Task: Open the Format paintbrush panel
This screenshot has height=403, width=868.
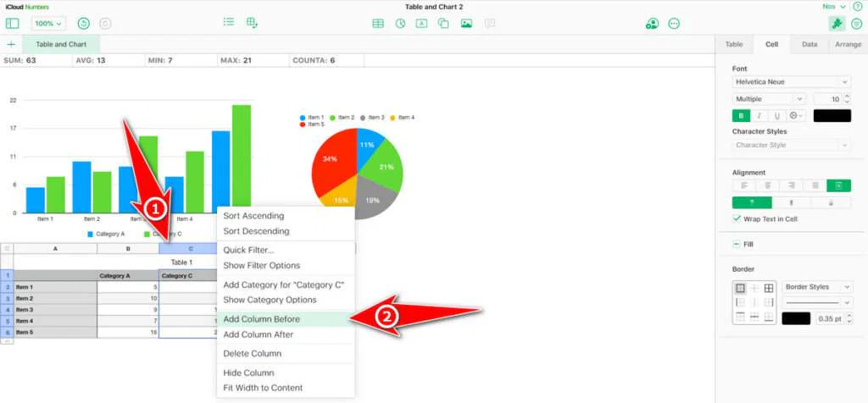Action: pyautogui.click(x=836, y=24)
